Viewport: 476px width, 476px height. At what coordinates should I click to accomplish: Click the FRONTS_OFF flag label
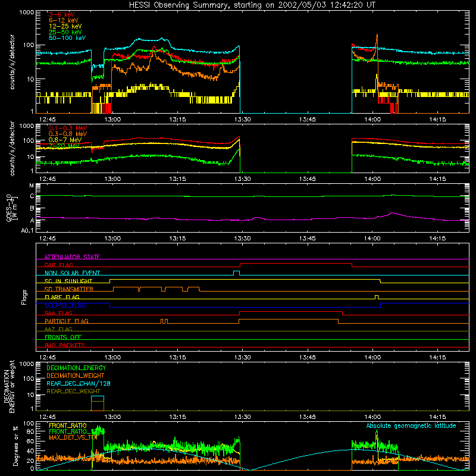click(63, 337)
